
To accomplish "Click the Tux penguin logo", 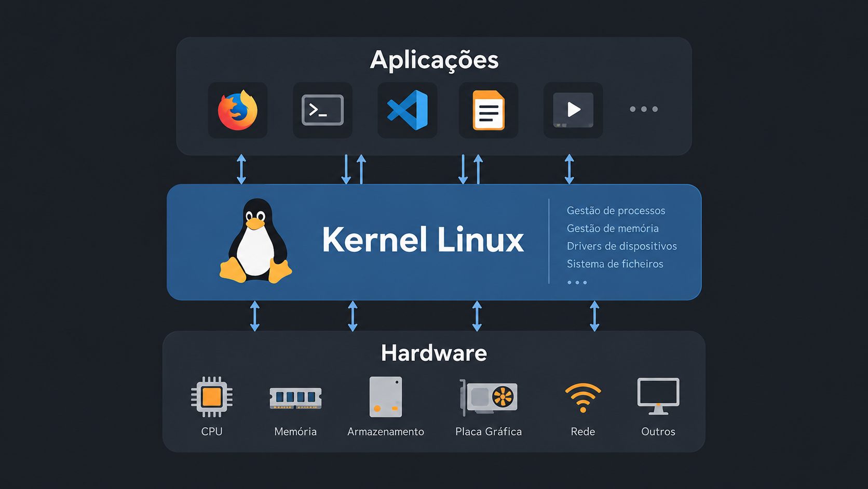I will click(256, 241).
